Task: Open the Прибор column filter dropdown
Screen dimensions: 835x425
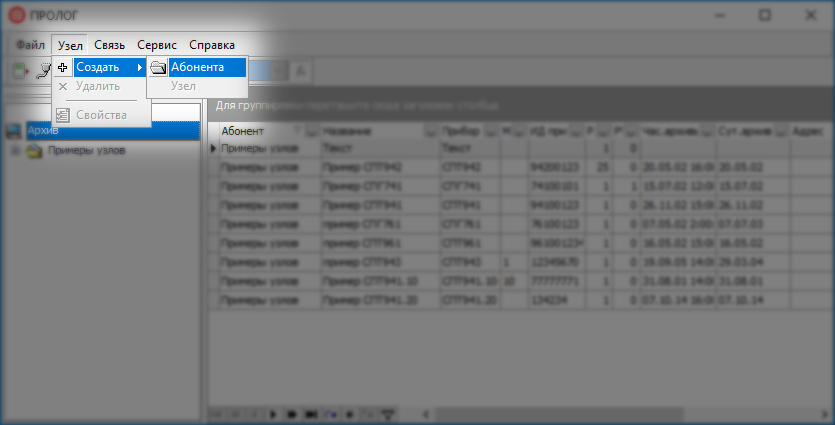Action: pyautogui.click(x=489, y=131)
